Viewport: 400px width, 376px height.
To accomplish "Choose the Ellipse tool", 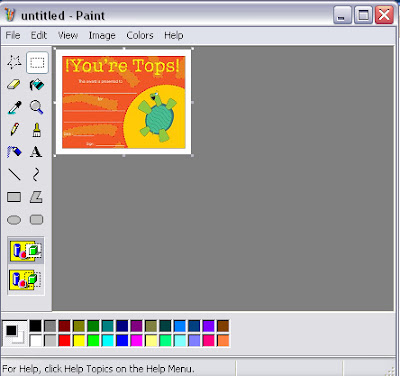I will [14, 220].
